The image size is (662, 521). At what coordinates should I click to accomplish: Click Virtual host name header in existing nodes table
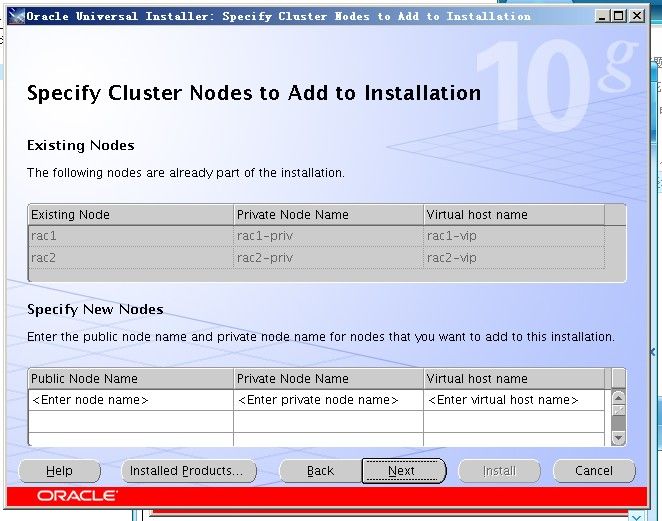point(514,215)
